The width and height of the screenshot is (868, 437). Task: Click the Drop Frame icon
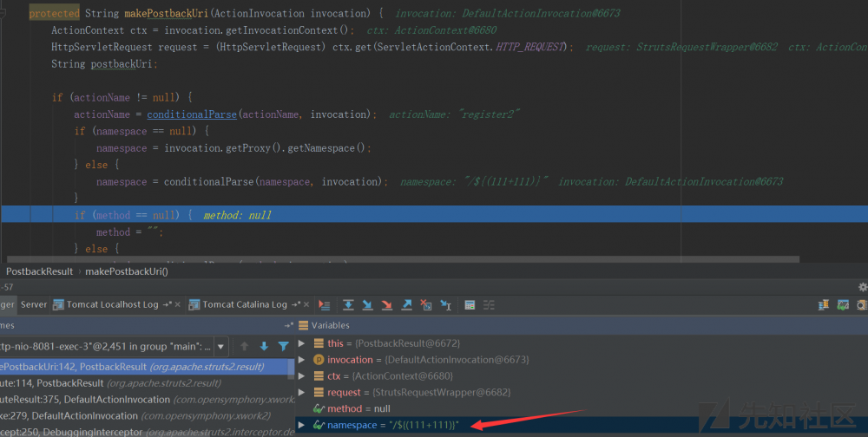pyautogui.click(x=425, y=305)
